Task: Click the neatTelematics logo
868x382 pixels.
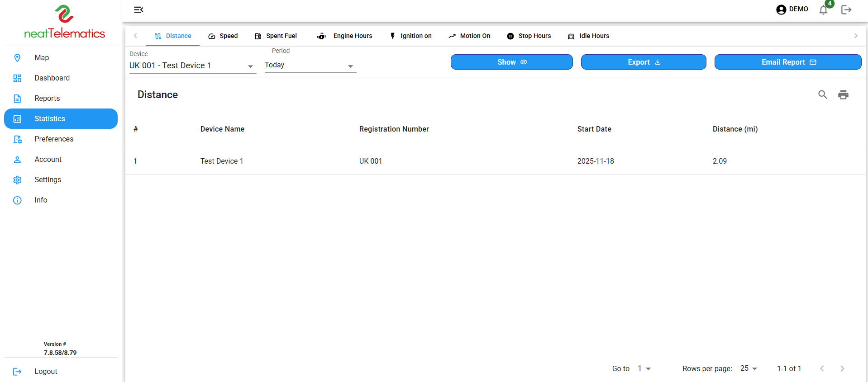Action: [x=64, y=22]
